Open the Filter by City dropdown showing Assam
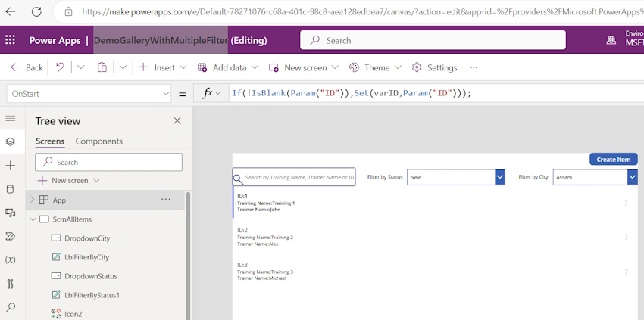This screenshot has width=644, height=320. (x=595, y=177)
